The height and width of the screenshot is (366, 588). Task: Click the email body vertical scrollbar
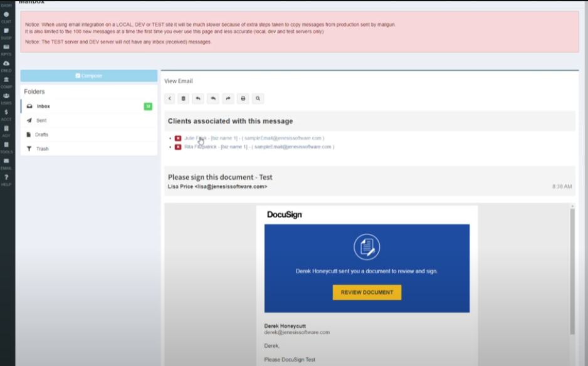(x=572, y=271)
